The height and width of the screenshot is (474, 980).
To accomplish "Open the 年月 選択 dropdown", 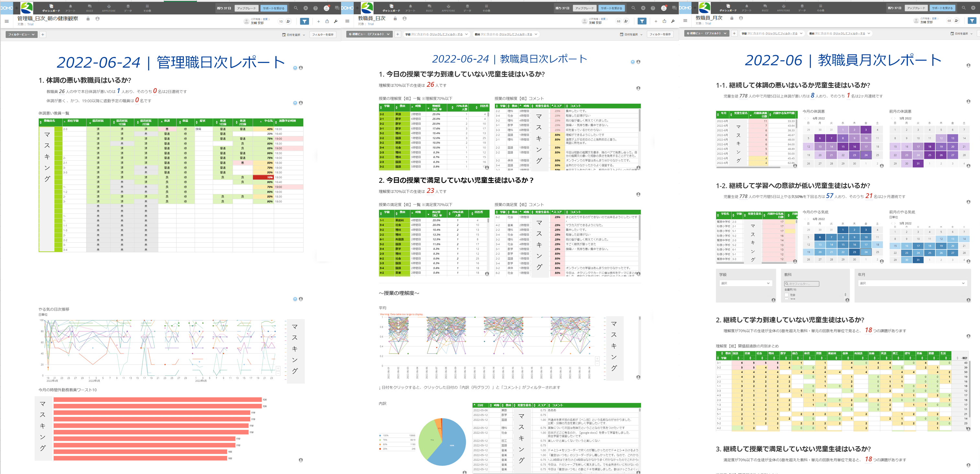I will (913, 283).
